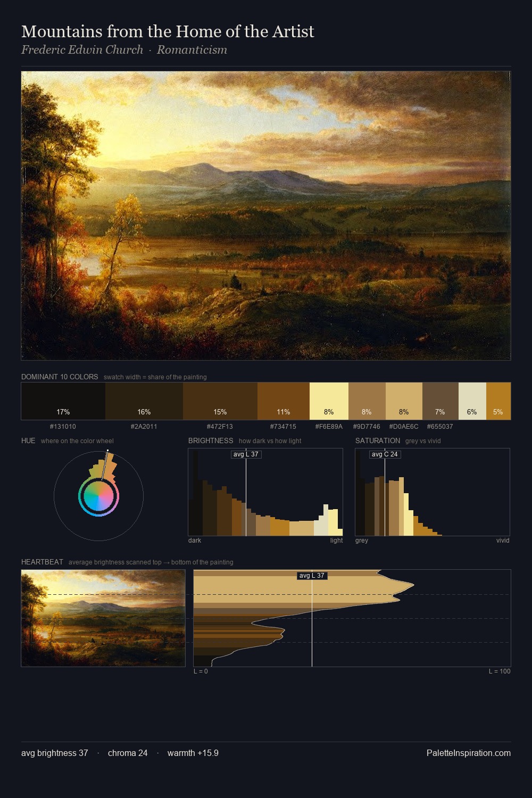This screenshot has width=532, height=798.
Task: Select the #472F13 hex code text
Action: pyautogui.click(x=220, y=427)
